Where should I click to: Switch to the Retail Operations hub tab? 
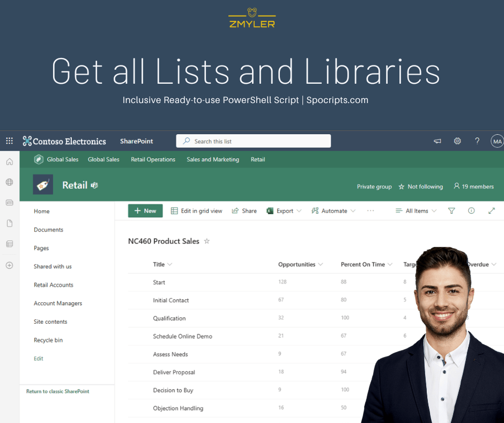[x=153, y=159]
